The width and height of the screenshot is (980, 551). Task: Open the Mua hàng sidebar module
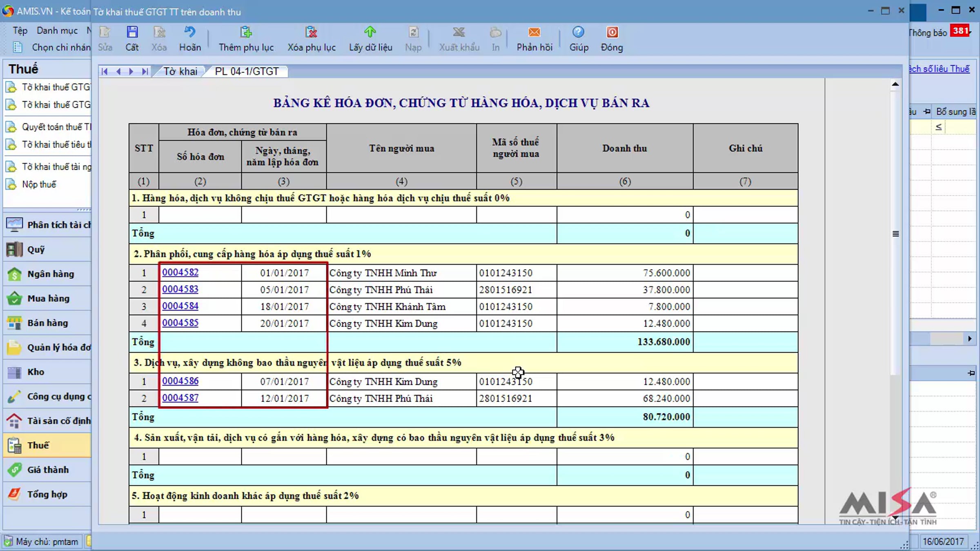click(x=47, y=298)
